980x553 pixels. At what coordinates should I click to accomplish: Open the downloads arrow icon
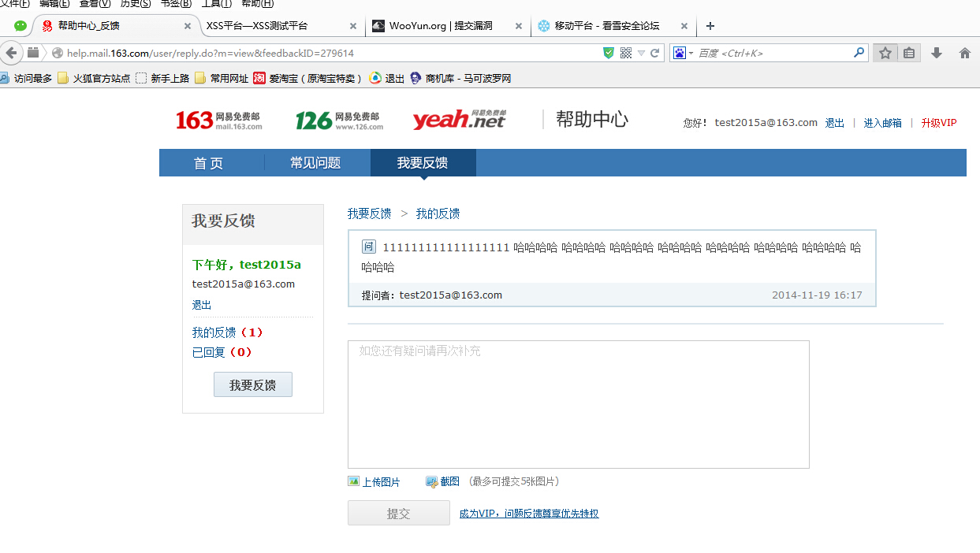click(x=937, y=53)
